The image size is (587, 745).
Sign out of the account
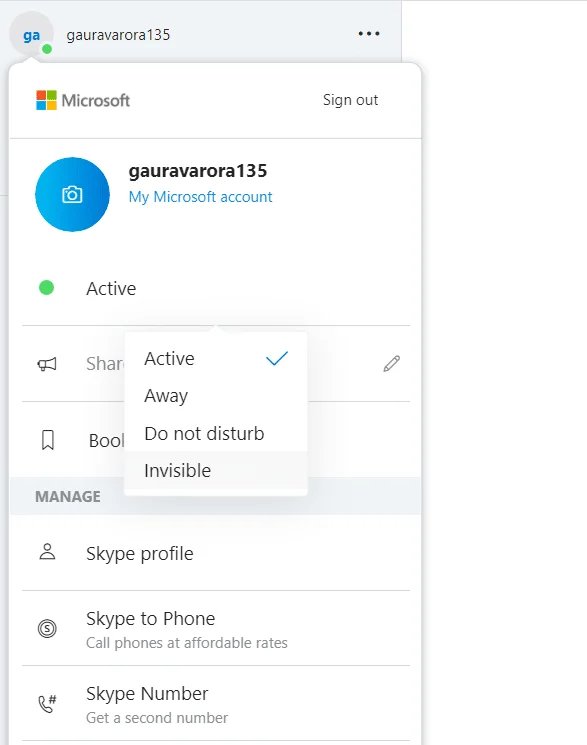[x=350, y=100]
